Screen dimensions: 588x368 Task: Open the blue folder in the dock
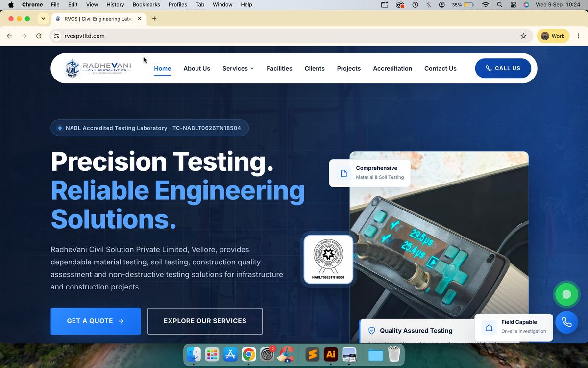click(x=376, y=354)
